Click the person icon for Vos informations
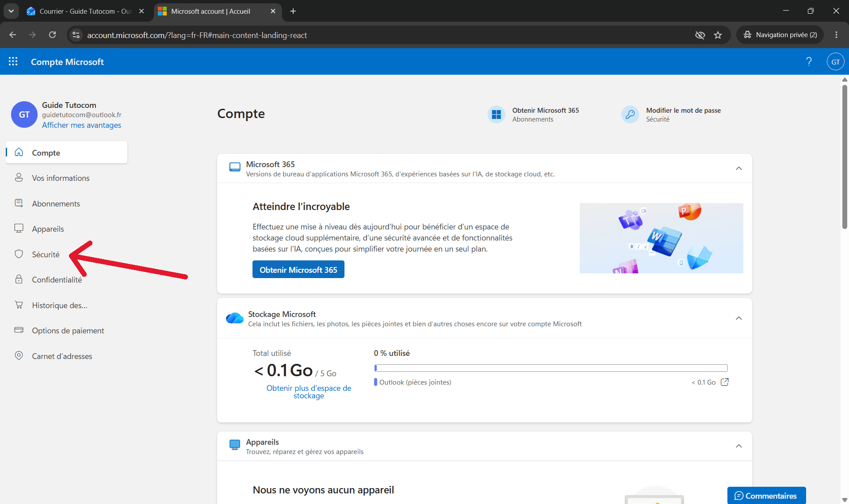The width and height of the screenshot is (849, 504). (x=19, y=178)
